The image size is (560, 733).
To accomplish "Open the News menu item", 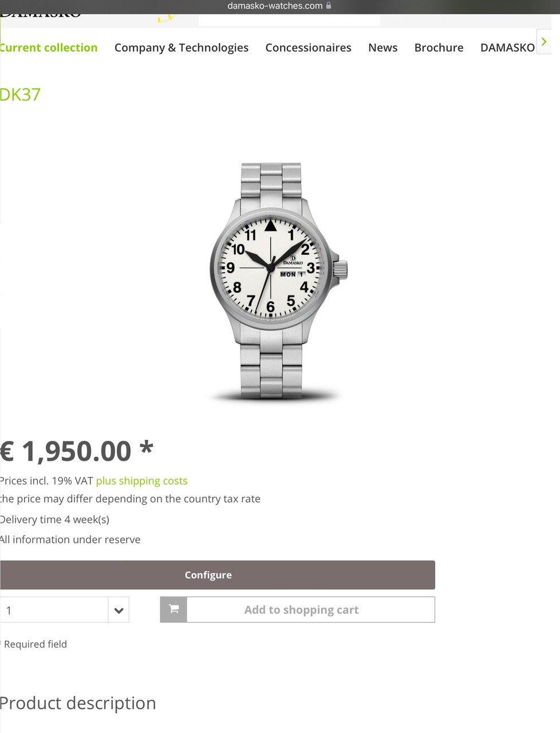I will coord(383,48).
